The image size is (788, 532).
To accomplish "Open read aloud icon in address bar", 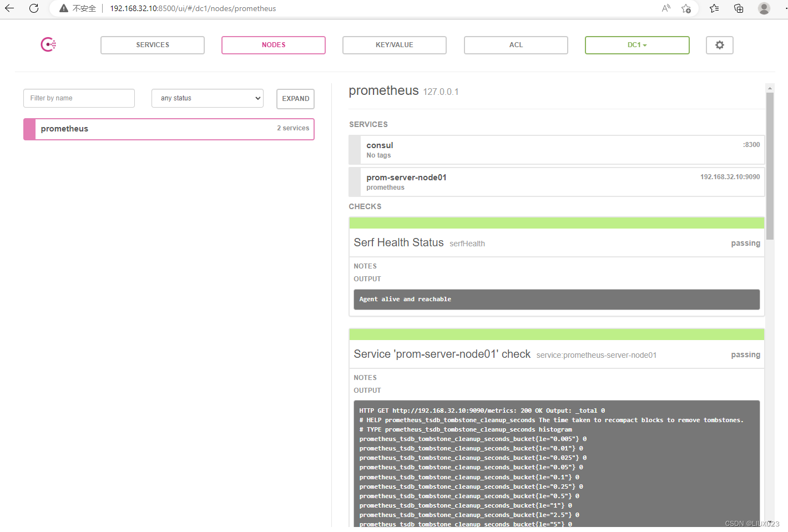I will pyautogui.click(x=666, y=8).
